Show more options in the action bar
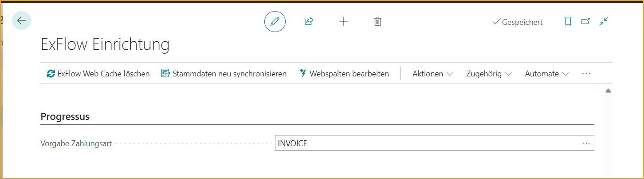 (586, 74)
